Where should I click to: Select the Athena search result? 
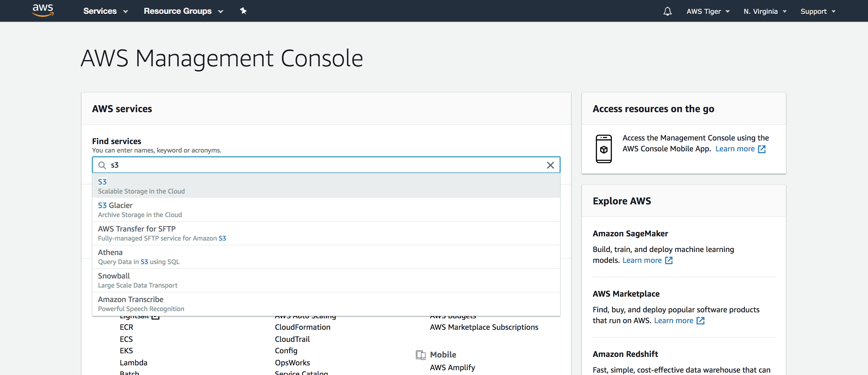326,257
